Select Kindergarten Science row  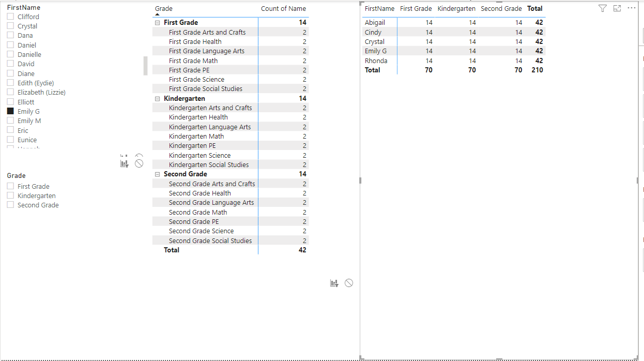tap(231, 155)
